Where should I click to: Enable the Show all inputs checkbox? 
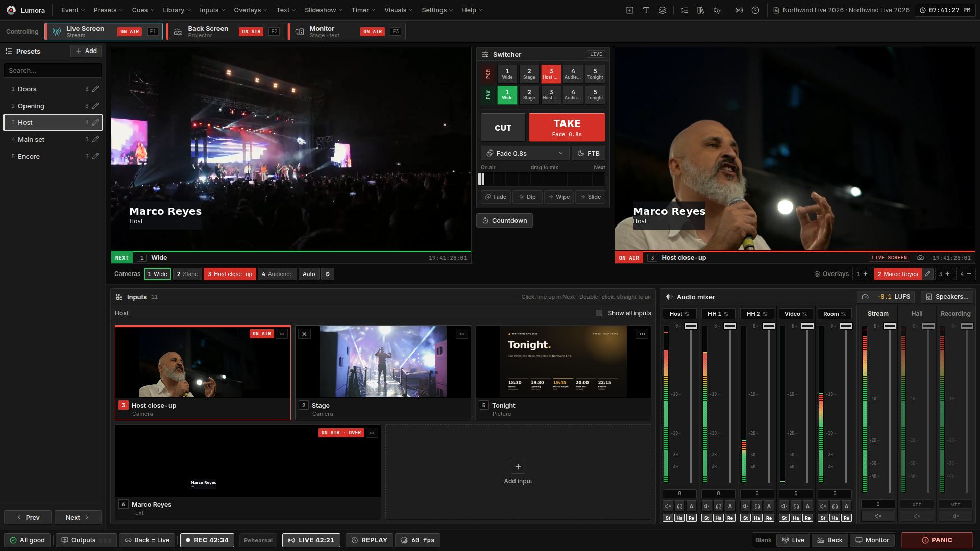[599, 313]
